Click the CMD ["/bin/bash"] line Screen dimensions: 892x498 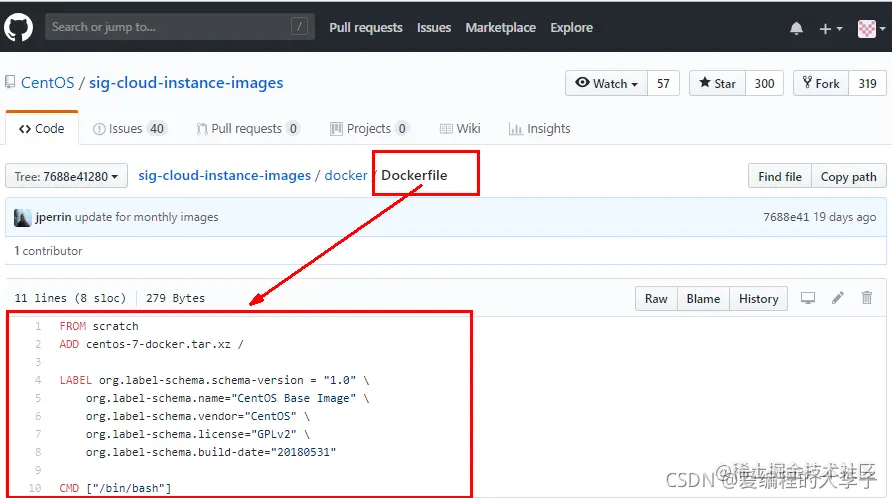[115, 488]
